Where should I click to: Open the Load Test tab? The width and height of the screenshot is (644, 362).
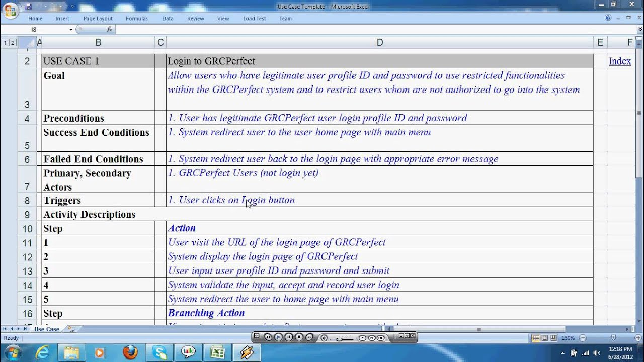tap(255, 19)
